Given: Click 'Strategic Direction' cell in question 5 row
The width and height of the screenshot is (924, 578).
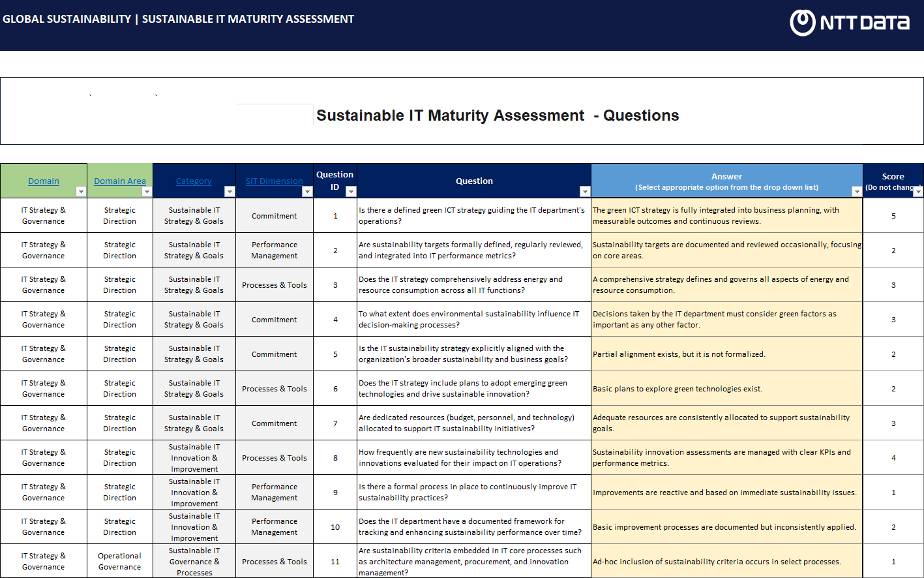Looking at the screenshot, I should coord(119,354).
